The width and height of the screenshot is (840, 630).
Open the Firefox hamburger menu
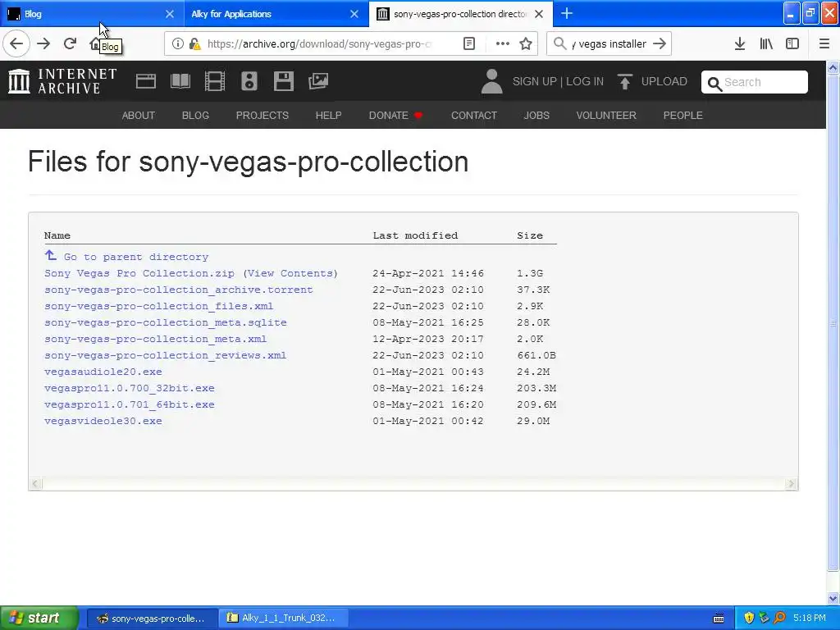(824, 43)
